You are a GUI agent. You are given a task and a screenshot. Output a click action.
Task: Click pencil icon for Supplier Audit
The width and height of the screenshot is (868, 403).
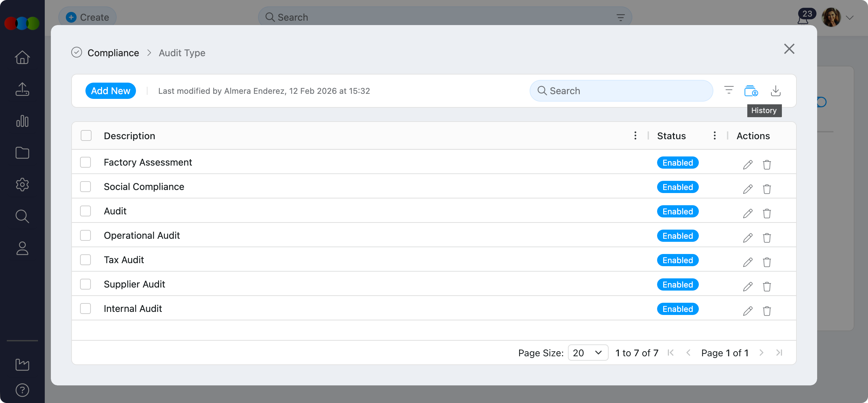(x=748, y=287)
